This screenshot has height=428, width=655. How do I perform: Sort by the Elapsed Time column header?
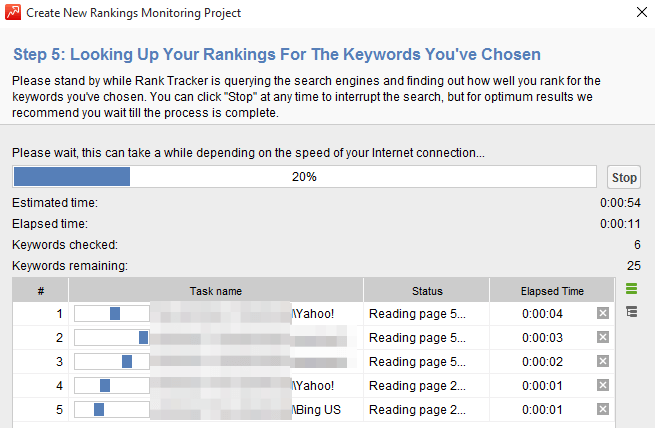click(x=551, y=291)
